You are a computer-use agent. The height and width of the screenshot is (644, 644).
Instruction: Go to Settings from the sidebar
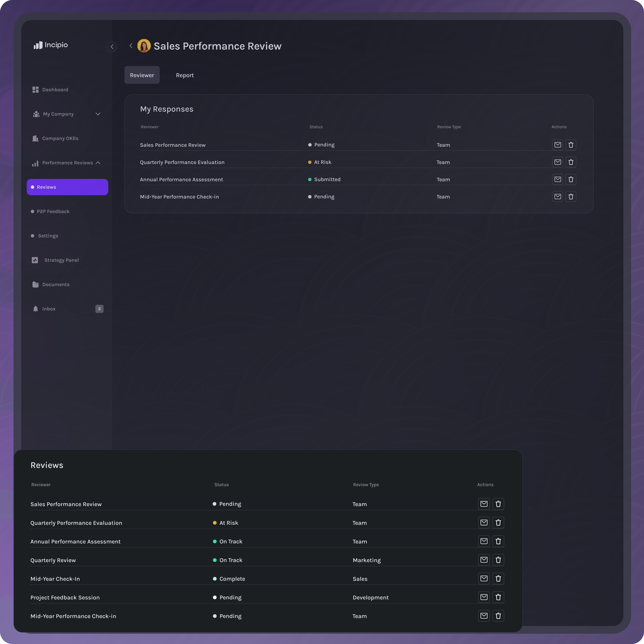(48, 235)
